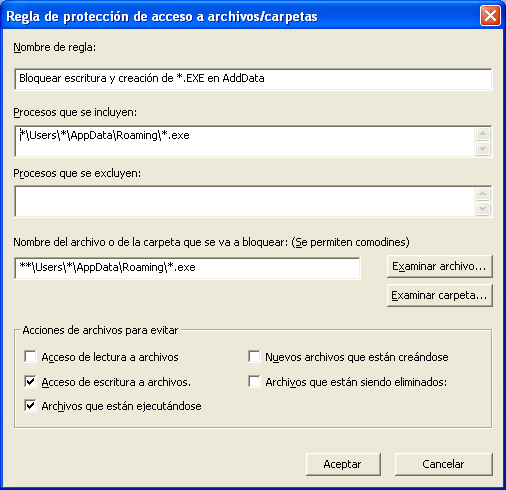Screen dimensions: 506x490
Task: Confirm the rule with Aceptar
Action: (343, 464)
